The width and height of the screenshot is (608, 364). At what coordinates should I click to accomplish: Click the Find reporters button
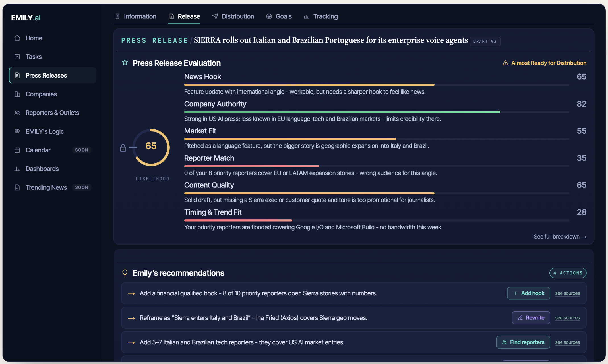[x=523, y=342]
